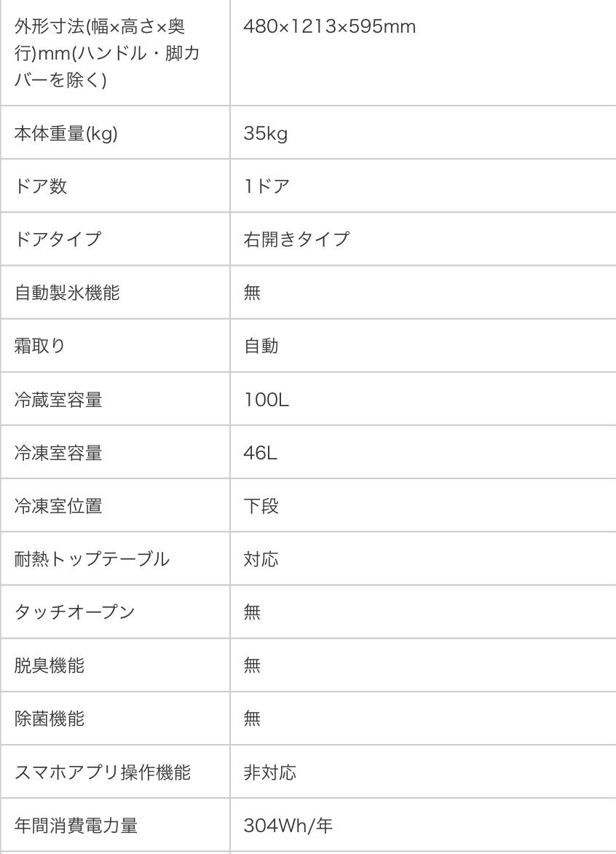This screenshot has height=854, width=616.
Task: Click the ドアタイプ label
Action: (x=58, y=240)
